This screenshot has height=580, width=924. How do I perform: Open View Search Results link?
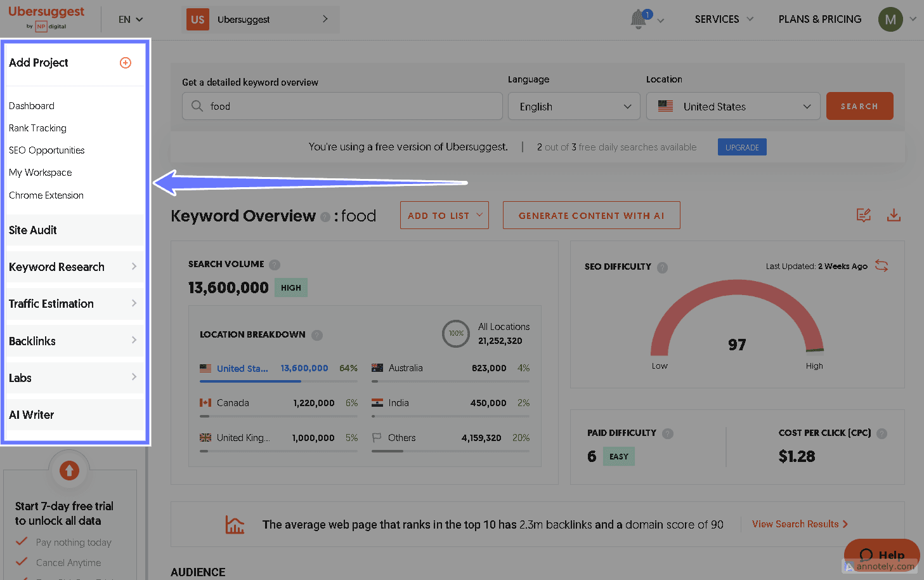pos(800,524)
